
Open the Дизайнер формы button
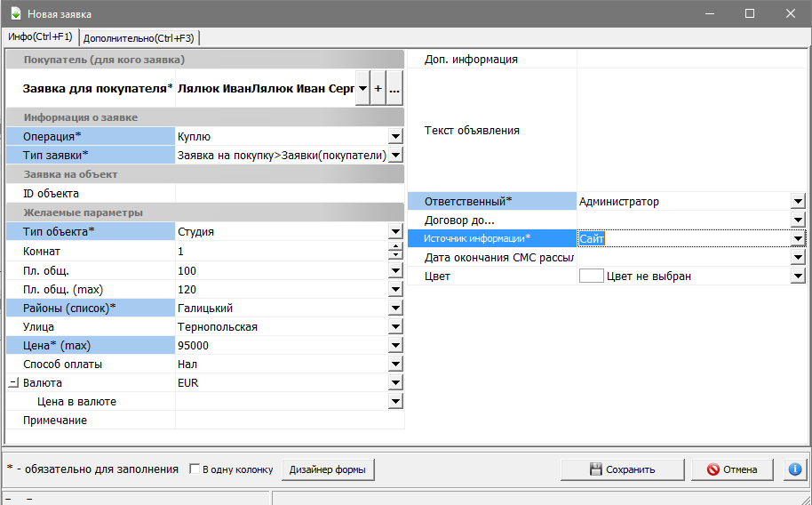329,469
